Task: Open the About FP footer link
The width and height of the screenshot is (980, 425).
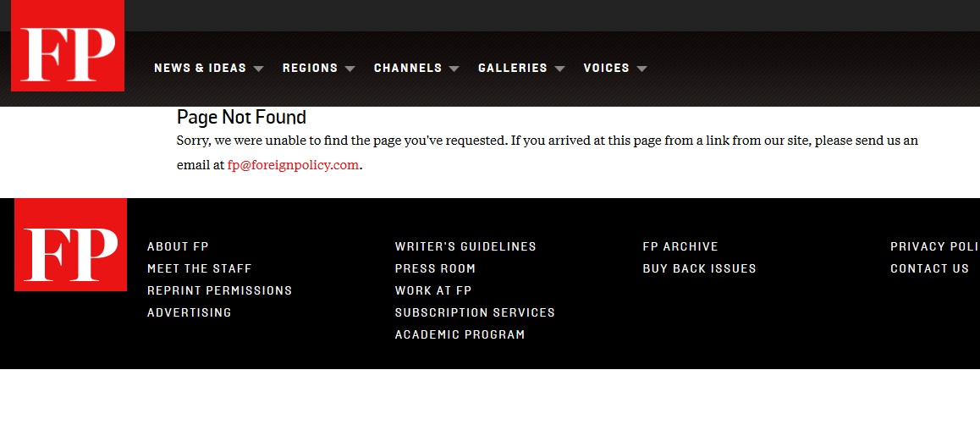Action: point(178,246)
